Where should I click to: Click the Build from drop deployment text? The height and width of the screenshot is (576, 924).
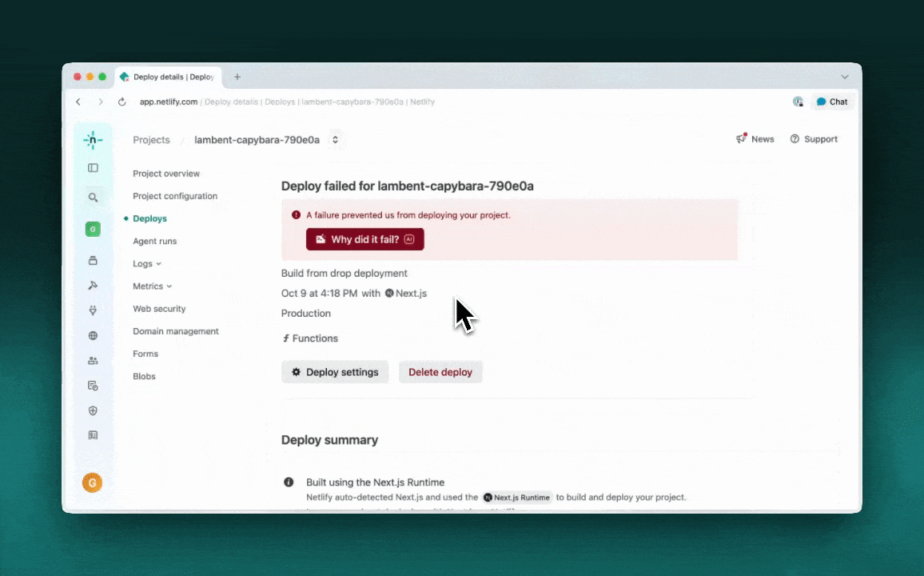pos(345,273)
